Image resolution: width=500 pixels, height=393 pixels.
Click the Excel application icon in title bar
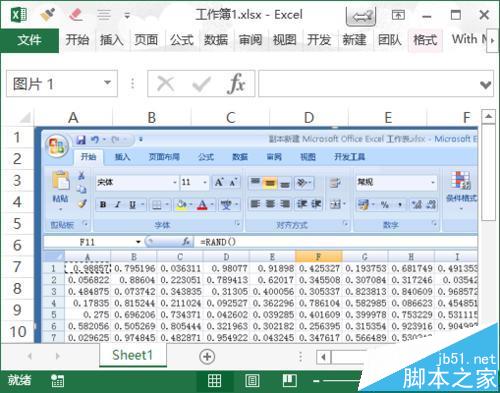click(x=19, y=15)
